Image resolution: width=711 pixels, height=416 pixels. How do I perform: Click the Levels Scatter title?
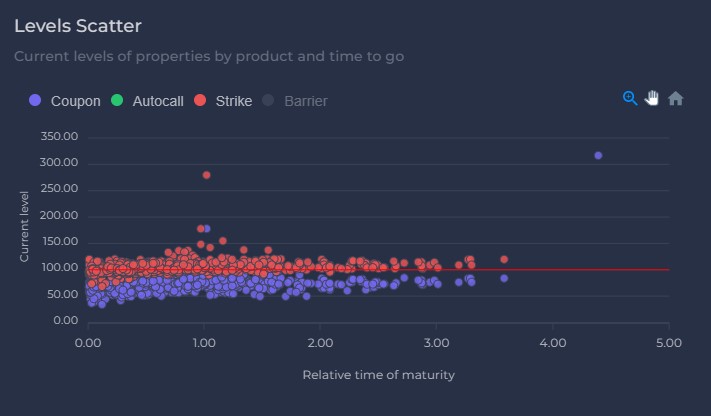(78, 25)
